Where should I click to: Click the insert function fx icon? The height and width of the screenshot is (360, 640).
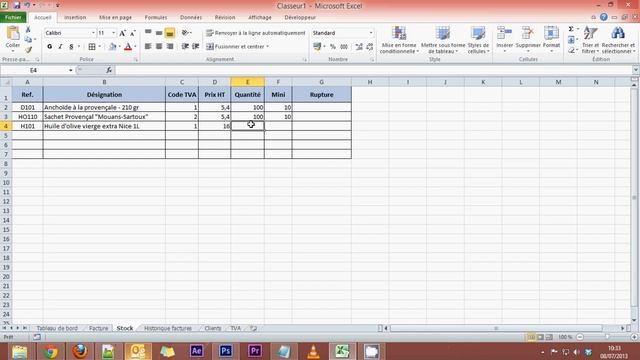click(109, 70)
